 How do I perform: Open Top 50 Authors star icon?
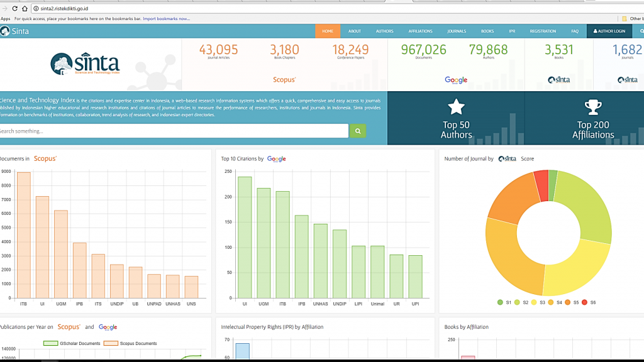pyautogui.click(x=456, y=107)
